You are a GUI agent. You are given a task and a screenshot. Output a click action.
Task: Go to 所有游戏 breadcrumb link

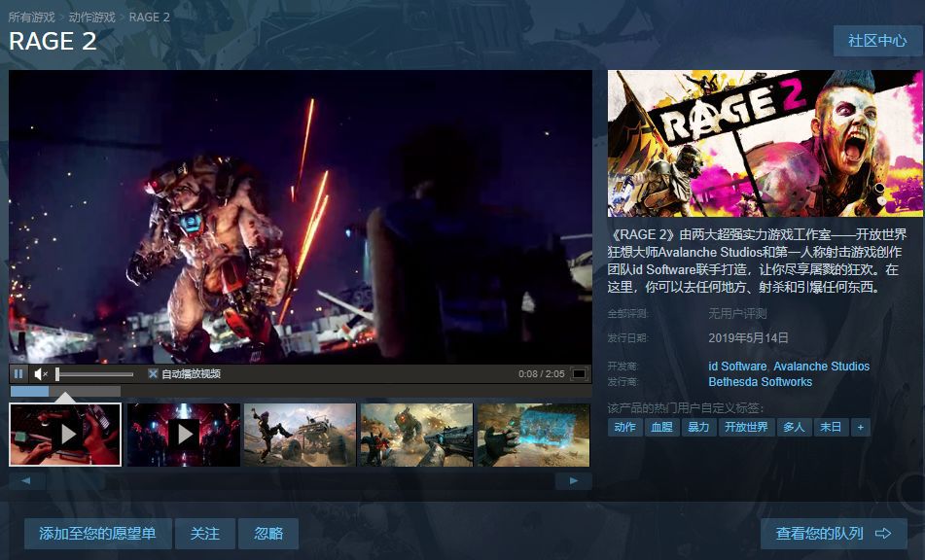(31, 17)
